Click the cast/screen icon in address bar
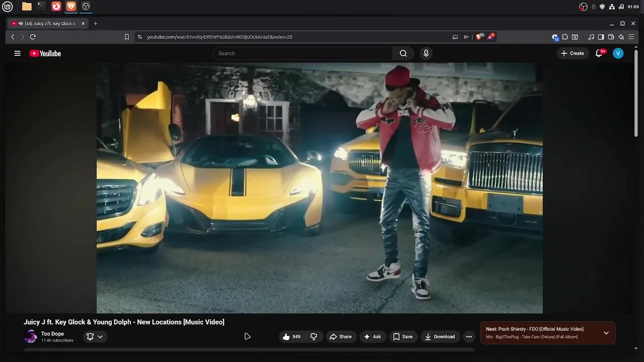Image resolution: width=644 pixels, height=362 pixels. click(455, 37)
